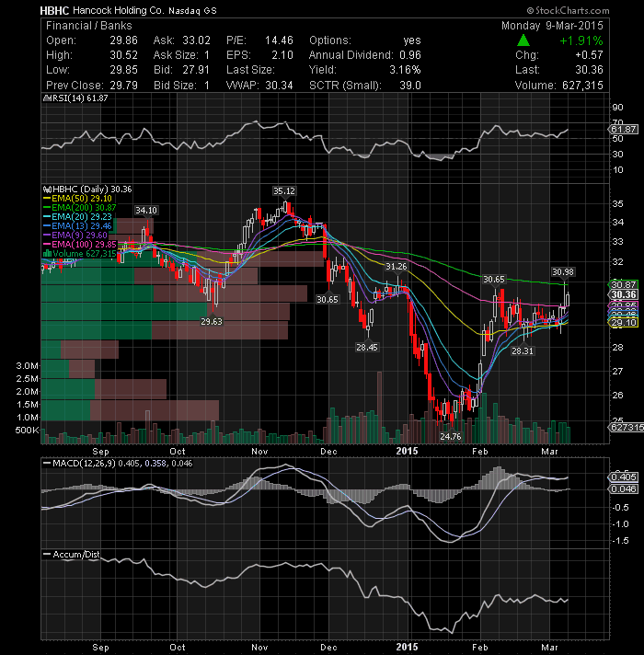Click the P/E value 14.46
644x655 pixels.
tap(279, 40)
